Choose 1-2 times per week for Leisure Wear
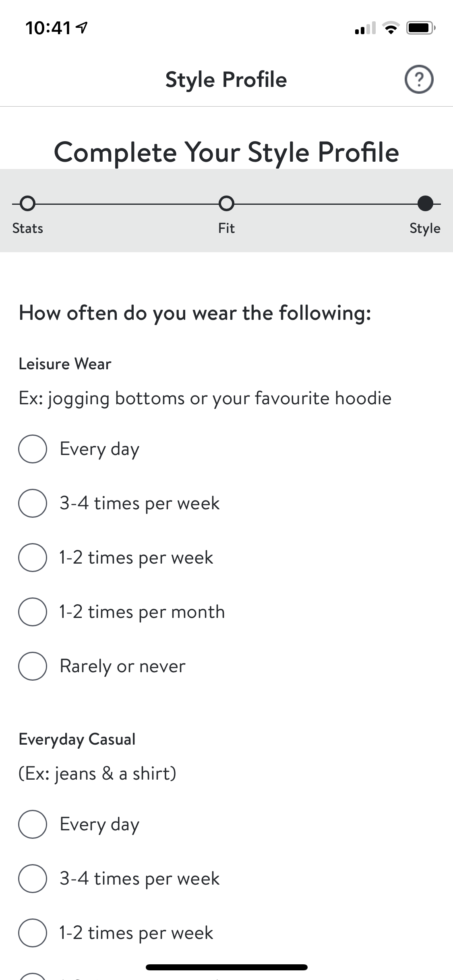 coord(33,558)
